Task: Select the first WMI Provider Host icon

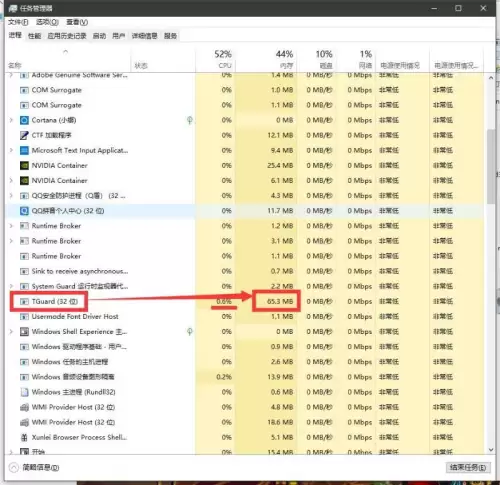Action: point(24,407)
